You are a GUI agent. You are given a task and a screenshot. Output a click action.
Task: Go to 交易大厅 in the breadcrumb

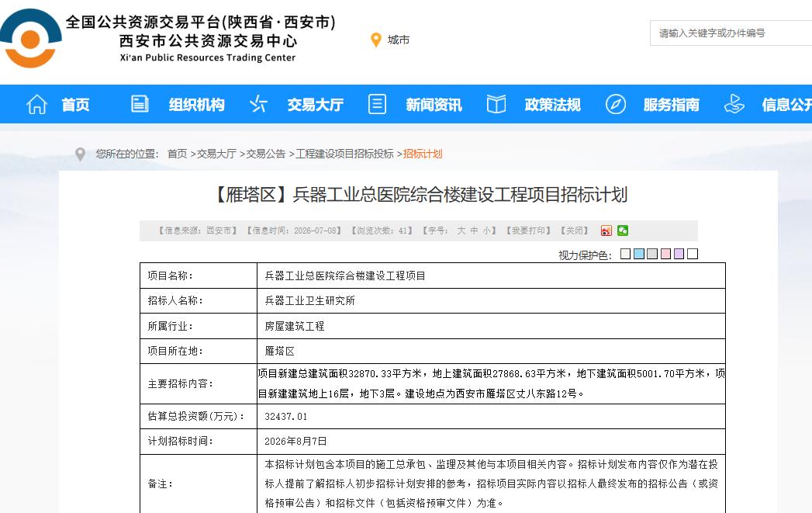coord(216,154)
